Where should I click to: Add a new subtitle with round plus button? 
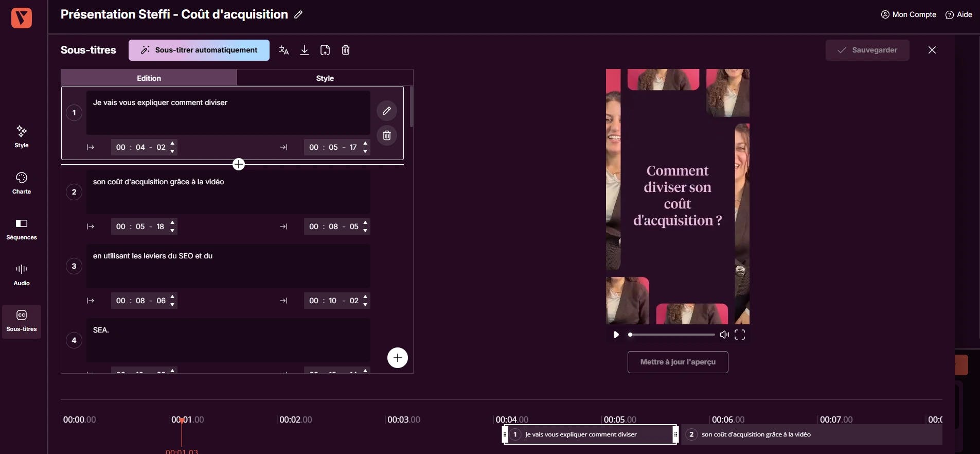coord(398,358)
